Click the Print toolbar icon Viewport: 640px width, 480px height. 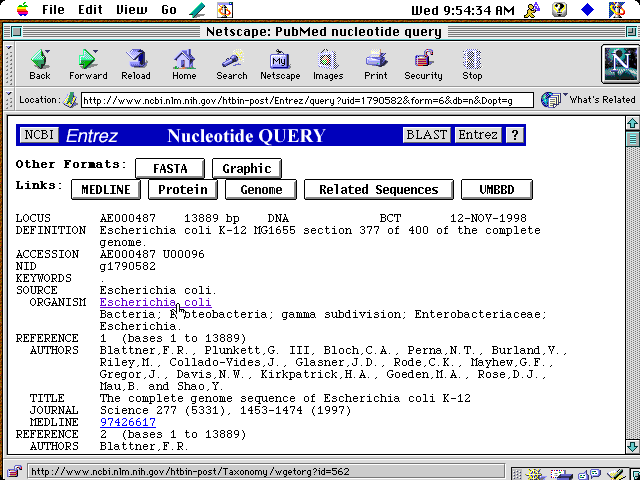pyautogui.click(x=376, y=65)
